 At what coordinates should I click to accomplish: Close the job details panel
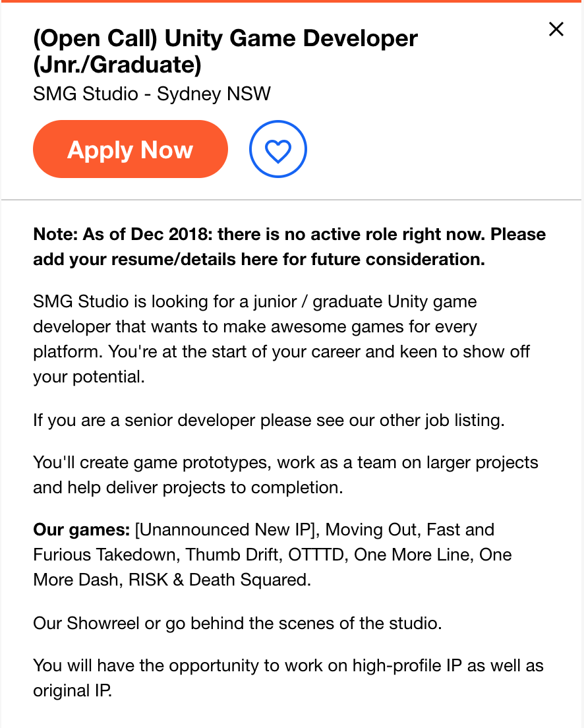pyautogui.click(x=556, y=29)
